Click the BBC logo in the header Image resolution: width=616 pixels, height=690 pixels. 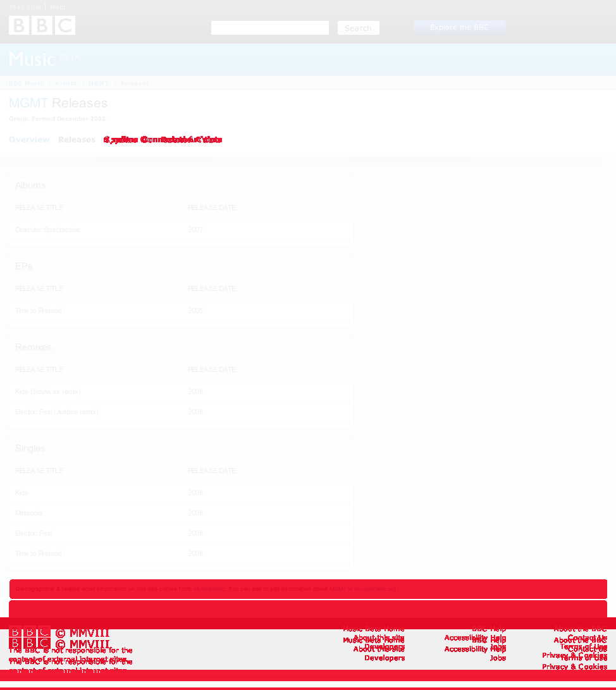coord(42,25)
